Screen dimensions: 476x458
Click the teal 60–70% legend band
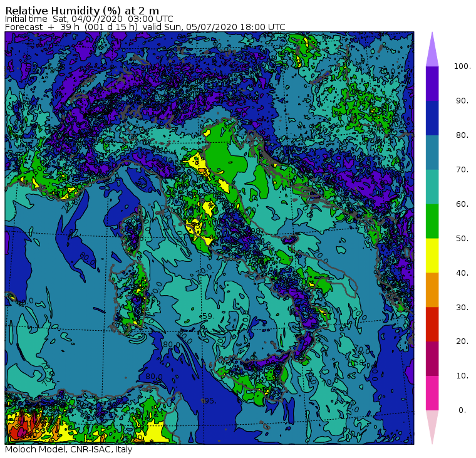432,187
